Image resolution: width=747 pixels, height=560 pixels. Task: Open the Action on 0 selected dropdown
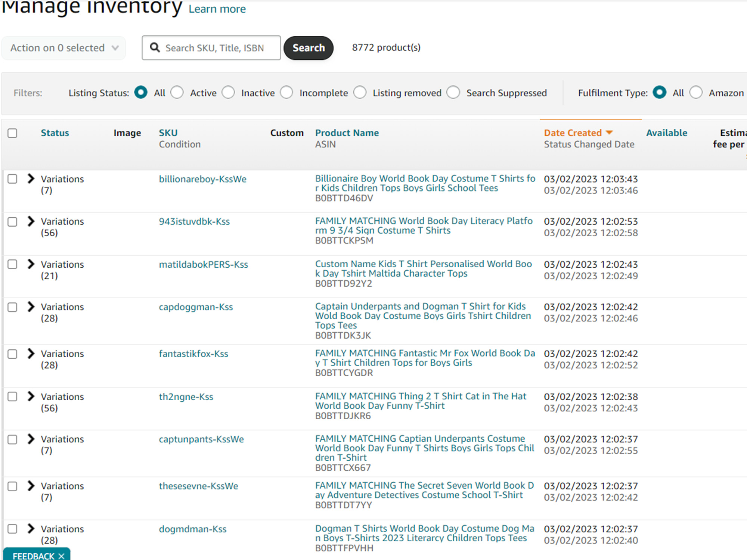tap(64, 48)
